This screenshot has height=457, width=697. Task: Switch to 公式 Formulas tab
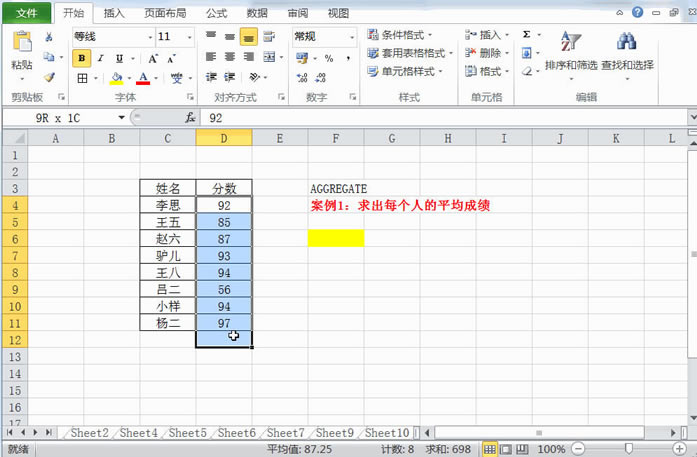click(216, 13)
